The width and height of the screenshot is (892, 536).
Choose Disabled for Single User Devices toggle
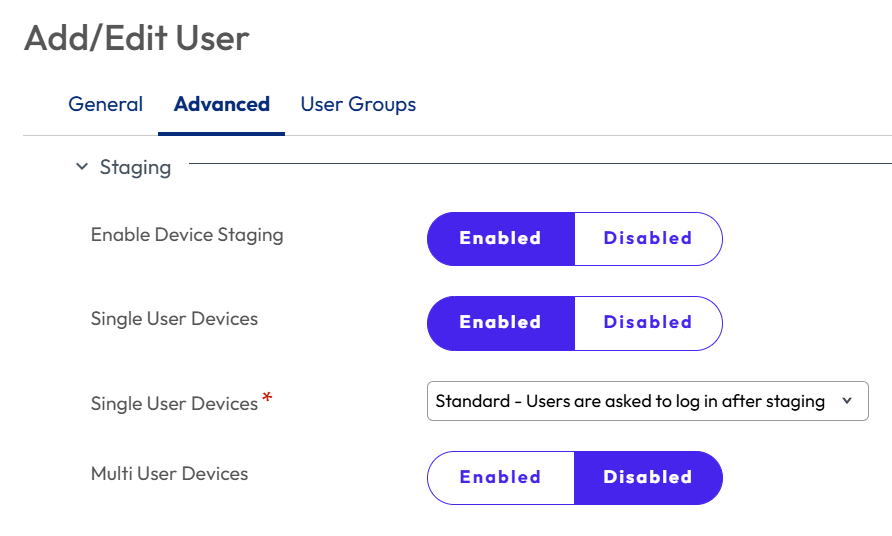pos(648,322)
